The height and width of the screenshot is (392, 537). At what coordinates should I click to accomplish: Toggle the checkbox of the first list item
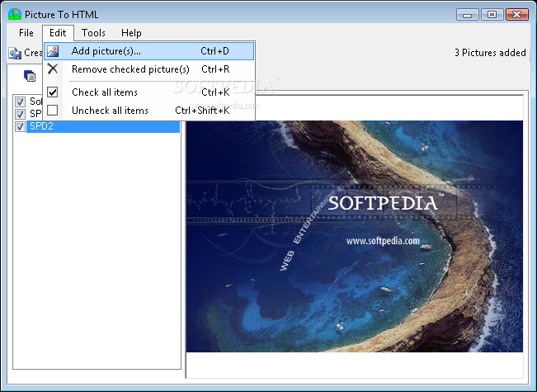coord(20,102)
